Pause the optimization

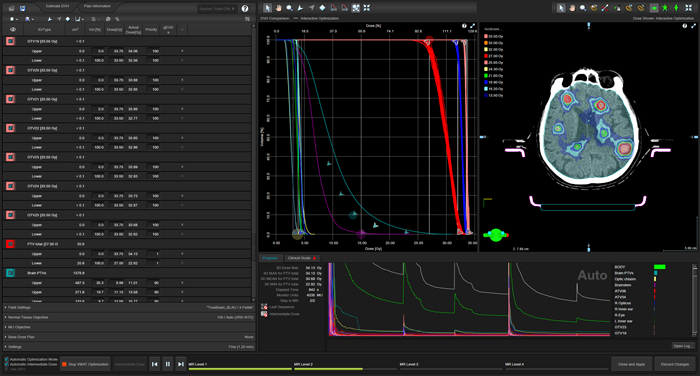167,364
